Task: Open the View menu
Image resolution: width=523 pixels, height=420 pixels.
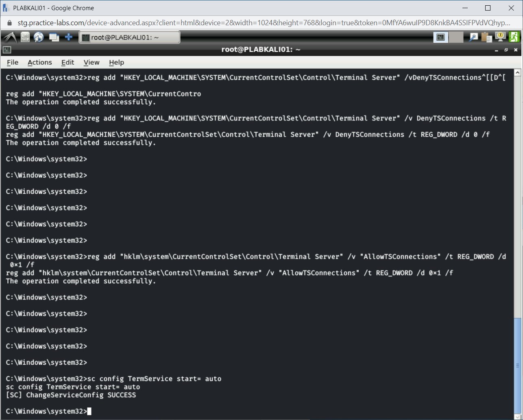Action: point(92,62)
